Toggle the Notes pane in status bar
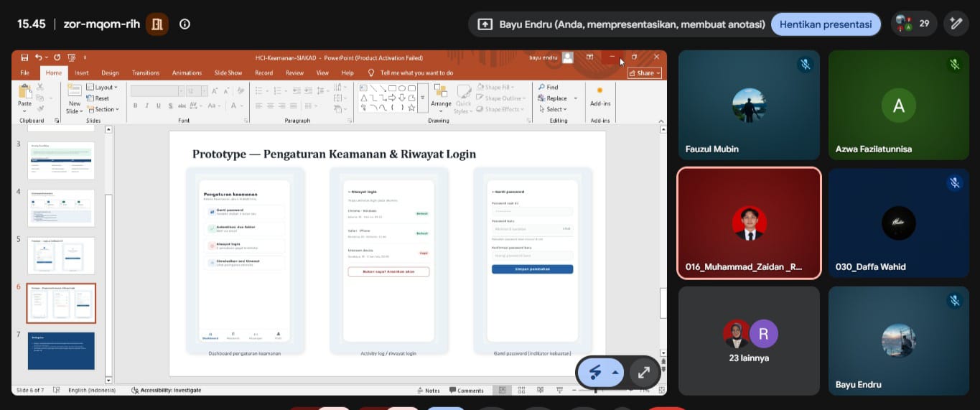The width and height of the screenshot is (980, 410). pyautogui.click(x=429, y=391)
